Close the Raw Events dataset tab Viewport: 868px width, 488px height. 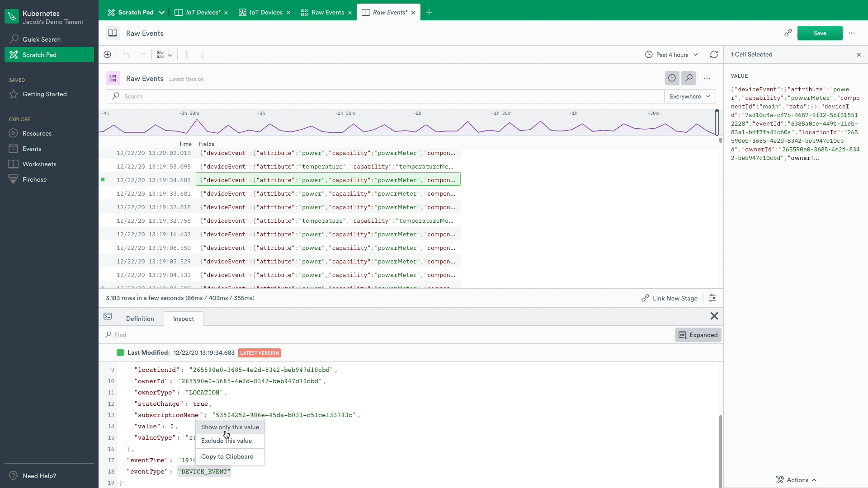coord(350,13)
